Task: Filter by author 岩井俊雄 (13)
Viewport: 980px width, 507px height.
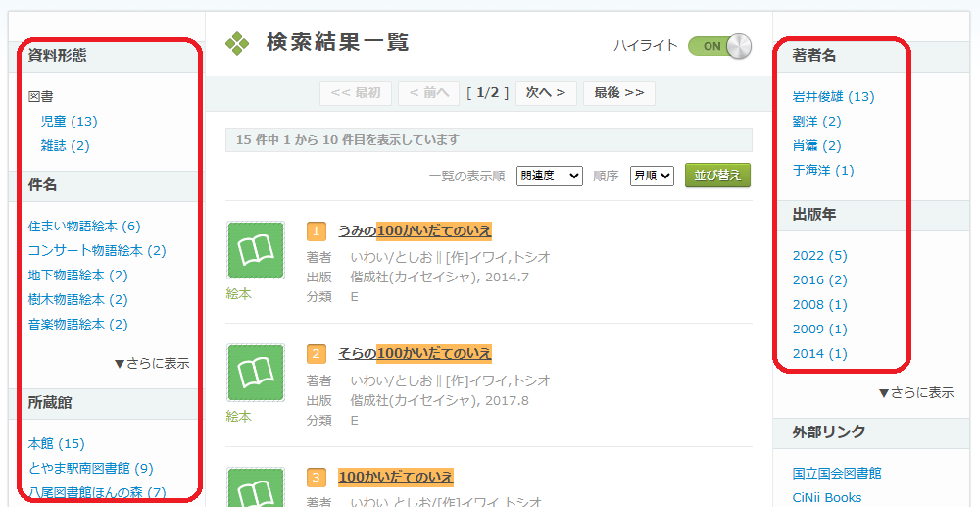Action: (833, 97)
